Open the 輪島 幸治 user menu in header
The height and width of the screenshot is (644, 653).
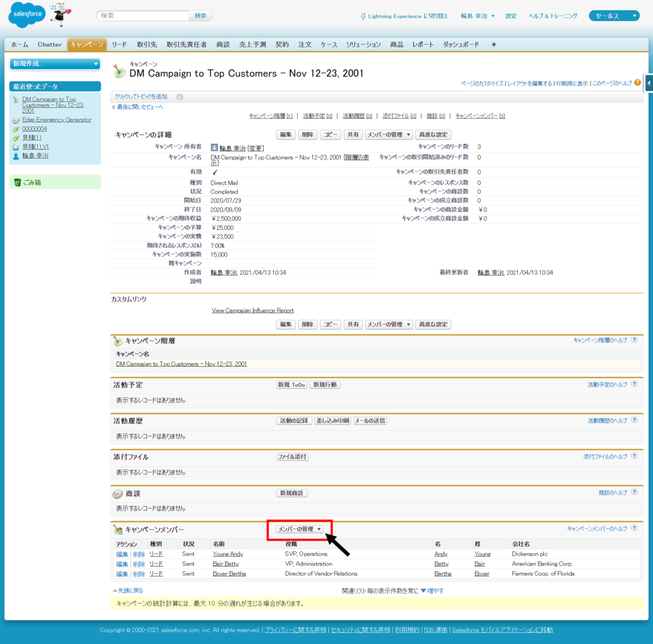pos(478,16)
